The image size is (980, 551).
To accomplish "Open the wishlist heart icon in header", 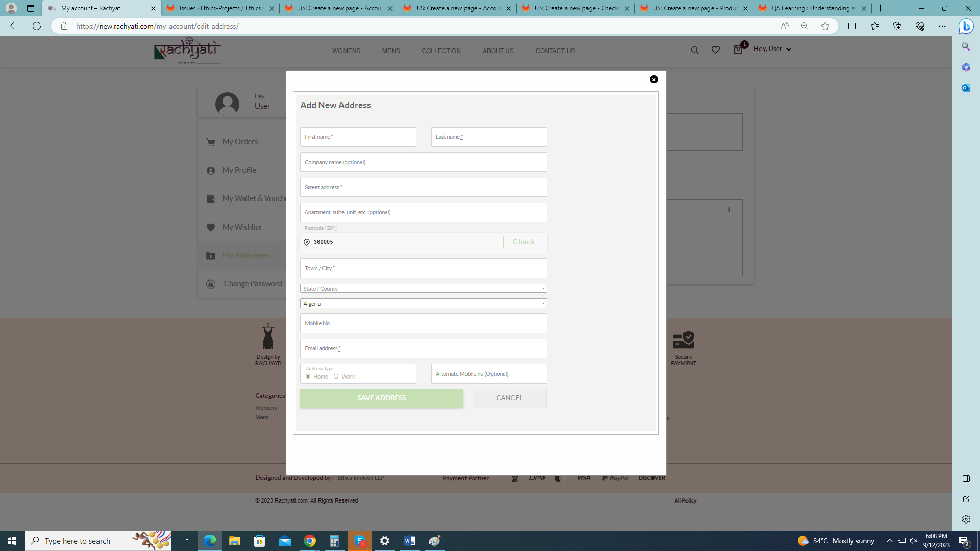I will point(716,50).
